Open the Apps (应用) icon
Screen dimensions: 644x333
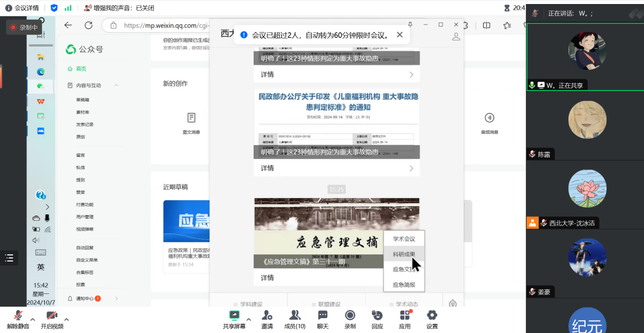click(404, 316)
